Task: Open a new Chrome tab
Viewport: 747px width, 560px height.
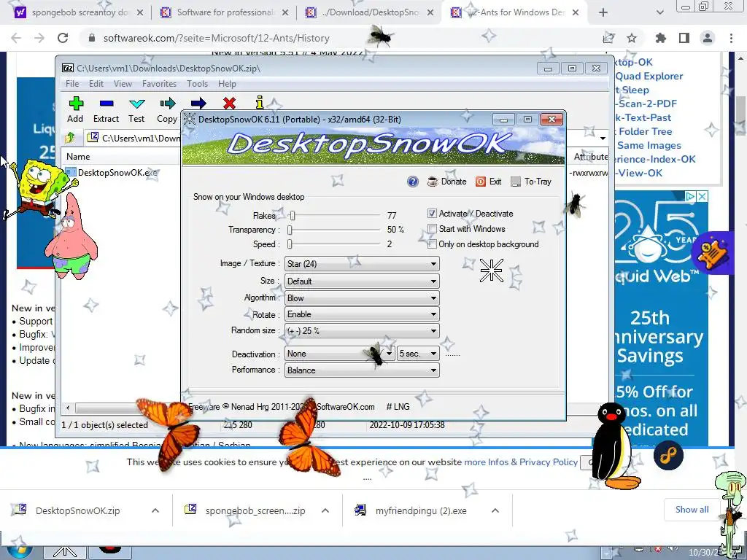Action: pyautogui.click(x=603, y=12)
